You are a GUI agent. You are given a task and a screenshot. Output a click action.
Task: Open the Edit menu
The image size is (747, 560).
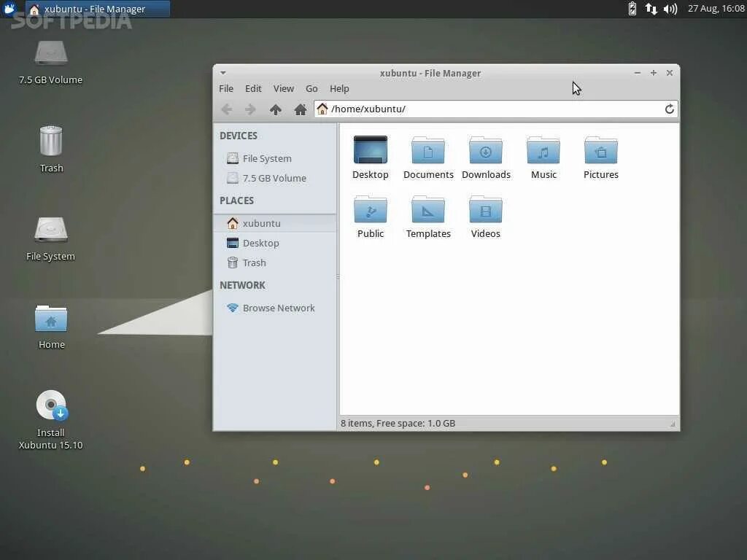(x=253, y=88)
